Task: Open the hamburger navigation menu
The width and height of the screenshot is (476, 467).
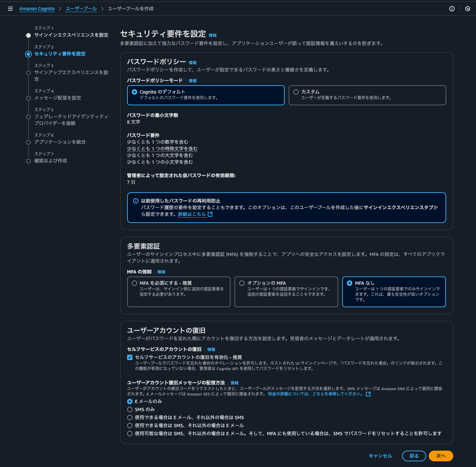Action: point(10,9)
